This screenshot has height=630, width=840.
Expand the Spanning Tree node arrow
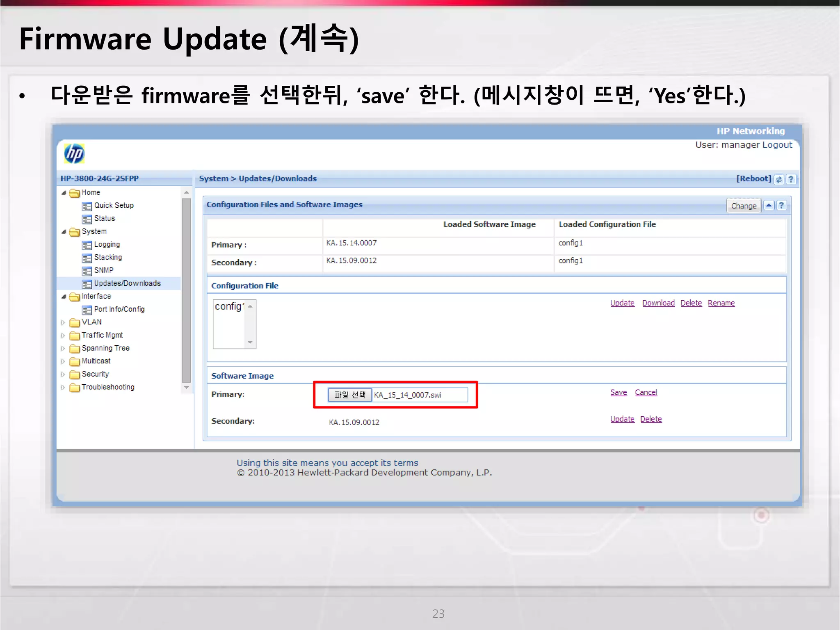click(63, 349)
